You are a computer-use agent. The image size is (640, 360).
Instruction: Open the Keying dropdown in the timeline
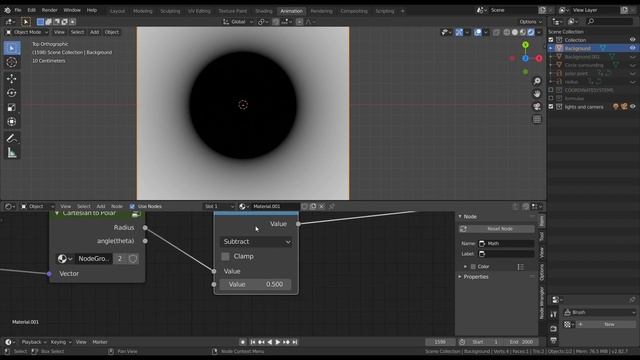pos(61,342)
